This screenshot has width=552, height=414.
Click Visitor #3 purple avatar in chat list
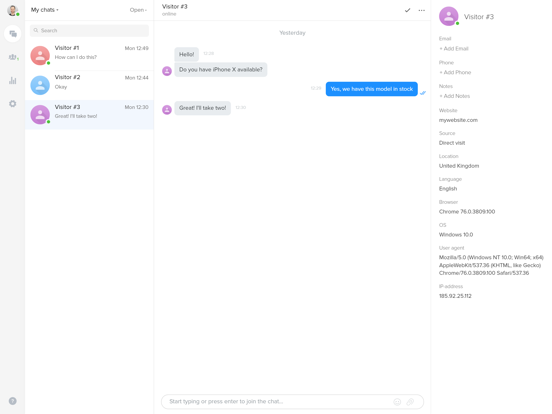coord(40,114)
